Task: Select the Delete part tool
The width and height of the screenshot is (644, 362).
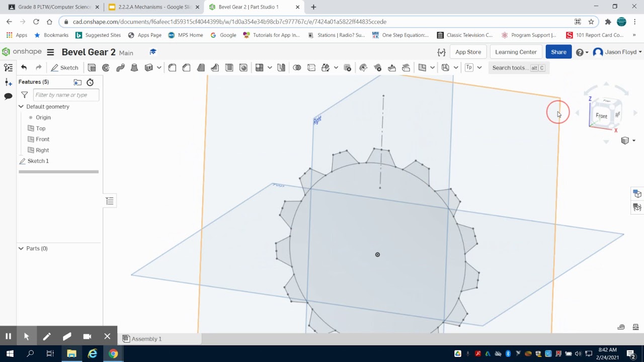Action: coord(347,68)
